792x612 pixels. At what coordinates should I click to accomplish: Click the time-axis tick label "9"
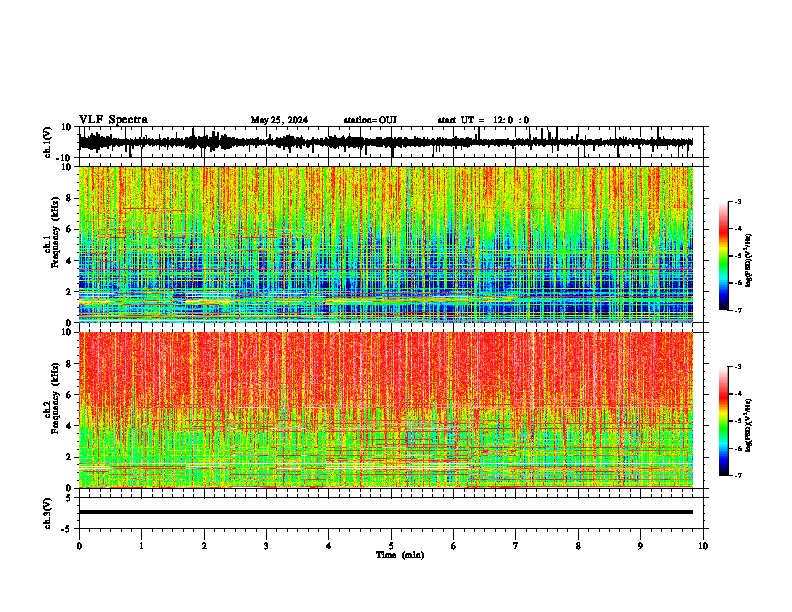pos(640,546)
